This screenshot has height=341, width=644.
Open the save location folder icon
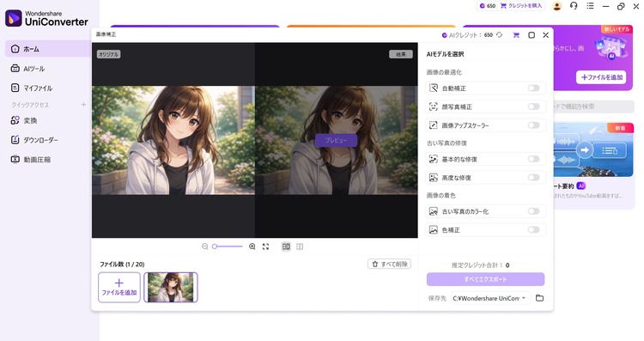[x=540, y=298]
